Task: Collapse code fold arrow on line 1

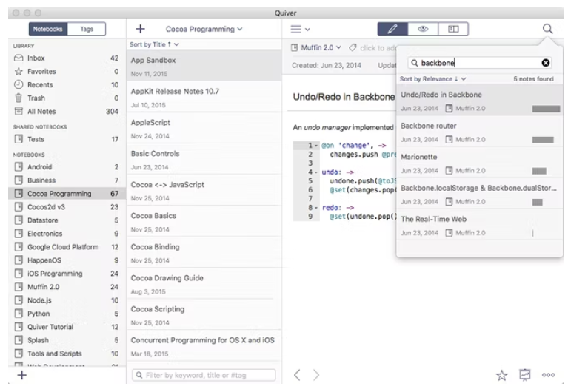Action: pyautogui.click(x=316, y=146)
